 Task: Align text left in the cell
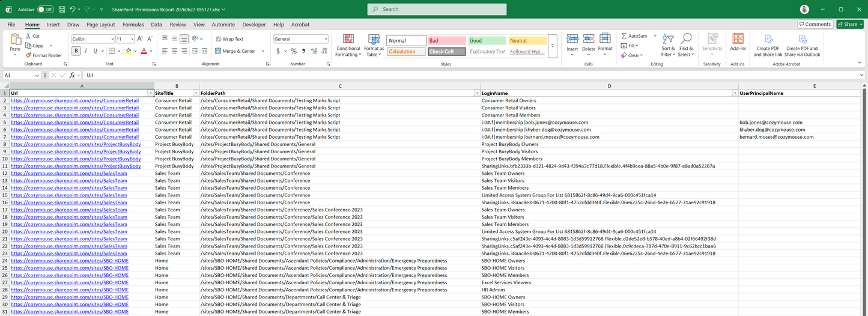pos(165,51)
